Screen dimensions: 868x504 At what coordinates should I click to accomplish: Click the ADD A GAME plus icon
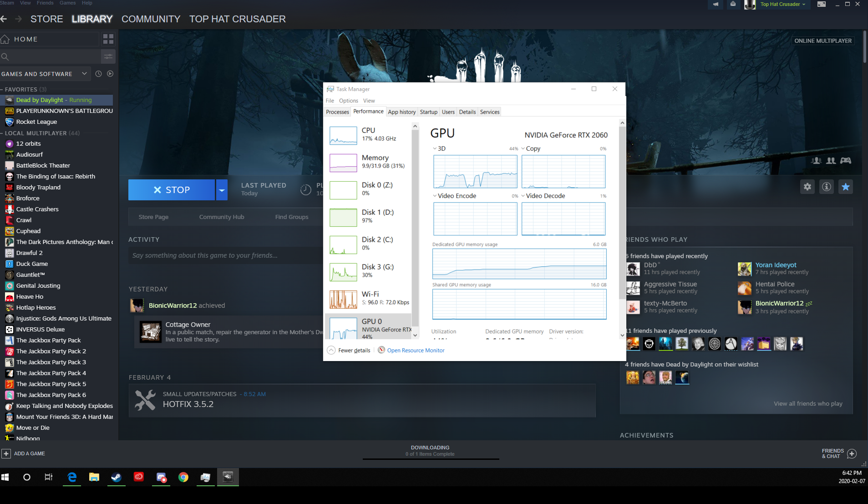click(6, 453)
